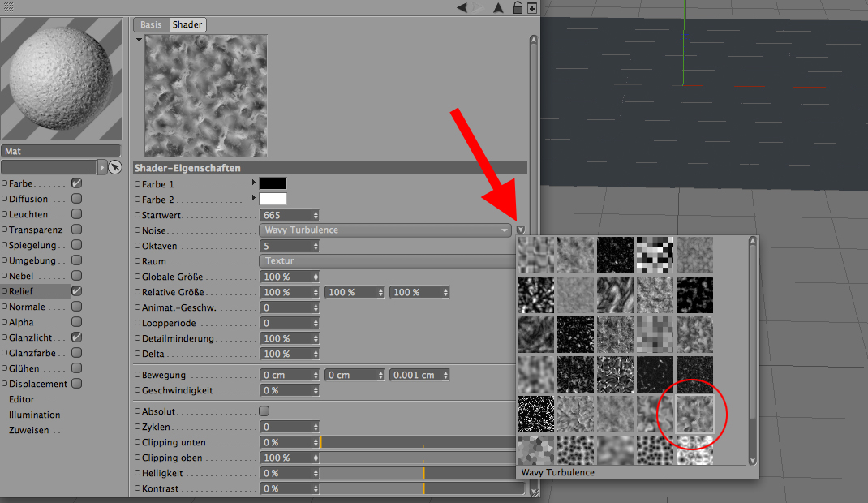
Task: Click the Oktaven stepper arrows
Action: coord(316,247)
